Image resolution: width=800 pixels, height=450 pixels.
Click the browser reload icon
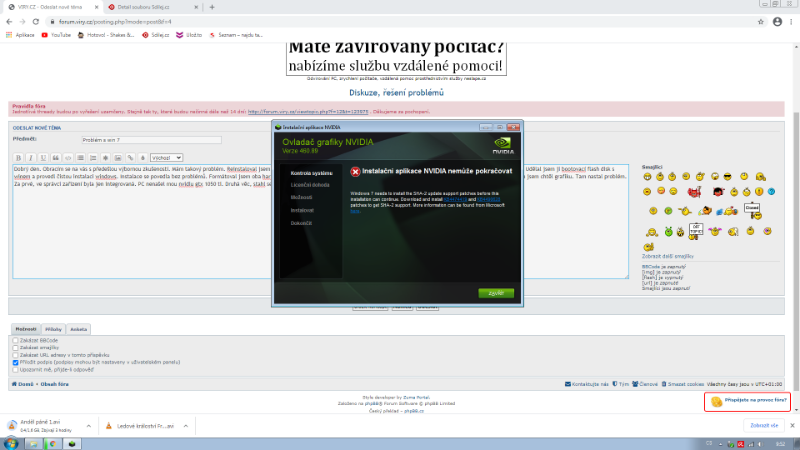(36, 21)
